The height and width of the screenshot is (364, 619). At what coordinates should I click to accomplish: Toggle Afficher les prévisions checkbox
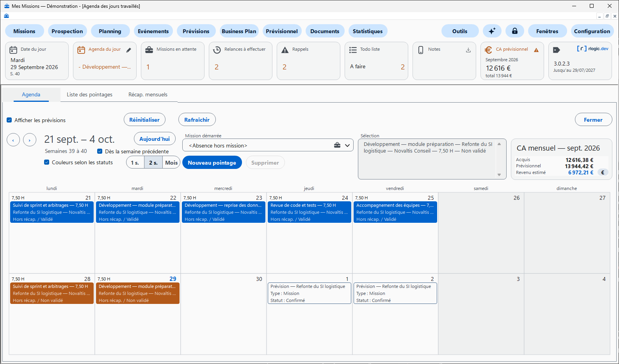tap(9, 120)
